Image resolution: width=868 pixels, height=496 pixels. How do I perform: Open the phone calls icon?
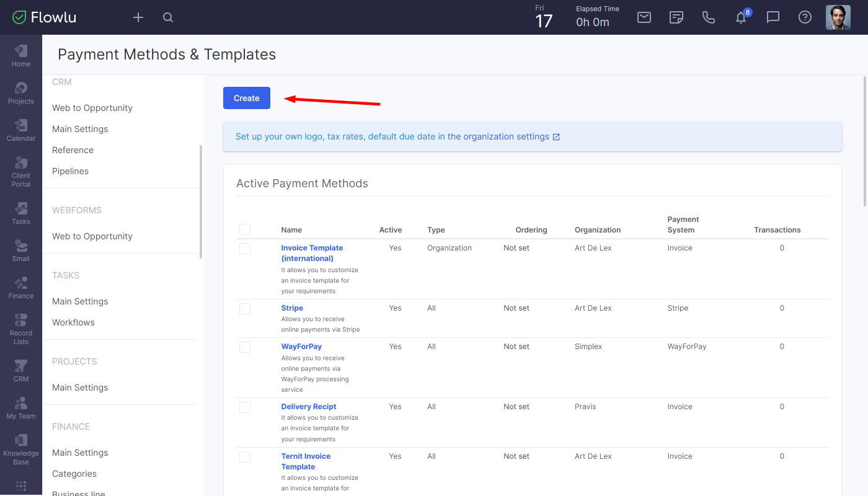(x=709, y=17)
